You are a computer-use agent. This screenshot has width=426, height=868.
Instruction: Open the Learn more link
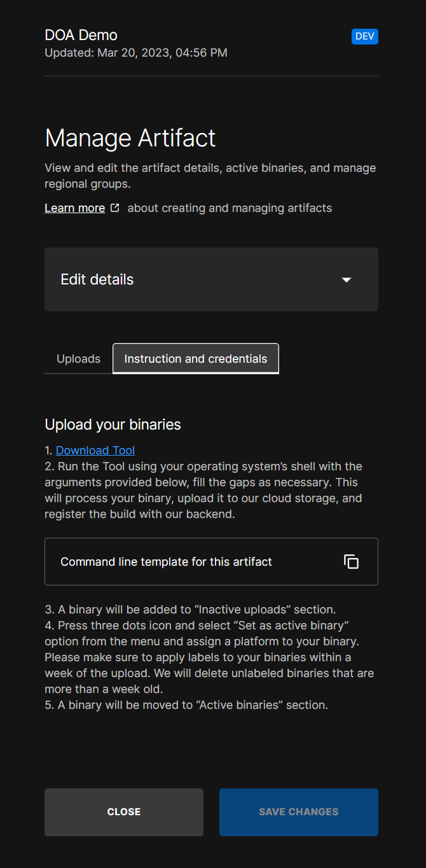click(x=74, y=207)
